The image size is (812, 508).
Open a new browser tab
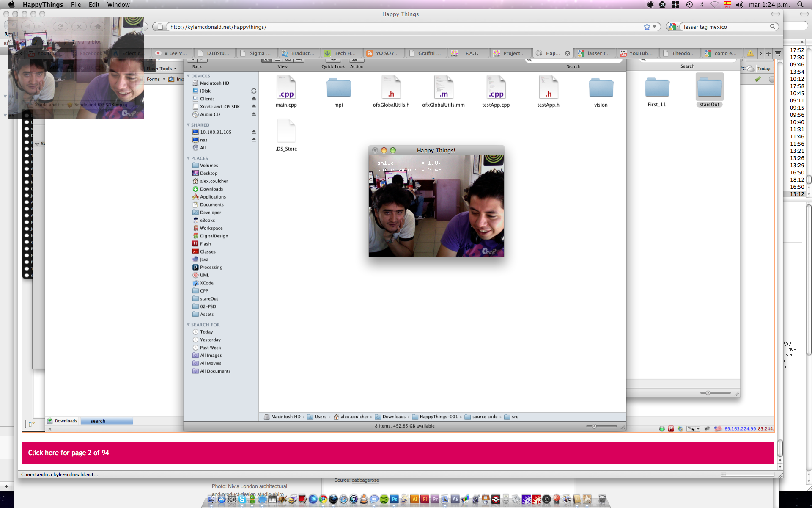pyautogui.click(x=768, y=53)
